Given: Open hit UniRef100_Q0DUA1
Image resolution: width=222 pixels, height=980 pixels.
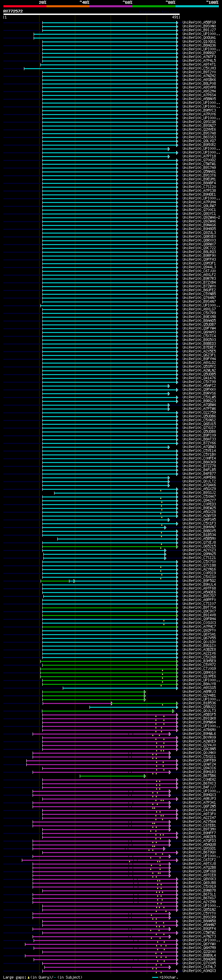Looking at the screenshot, I should [199, 38].
